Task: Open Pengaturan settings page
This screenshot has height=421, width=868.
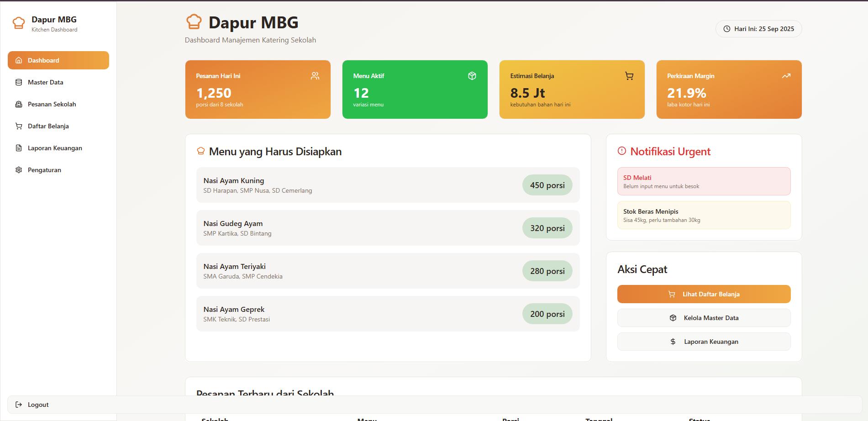Action: click(x=44, y=170)
